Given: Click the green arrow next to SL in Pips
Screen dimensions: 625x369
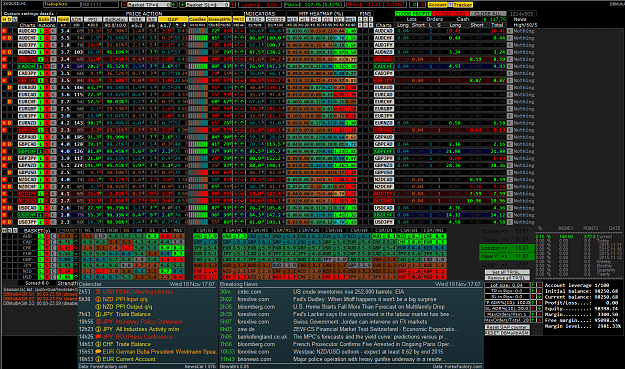Looking at the screenshot, I should [539, 296].
